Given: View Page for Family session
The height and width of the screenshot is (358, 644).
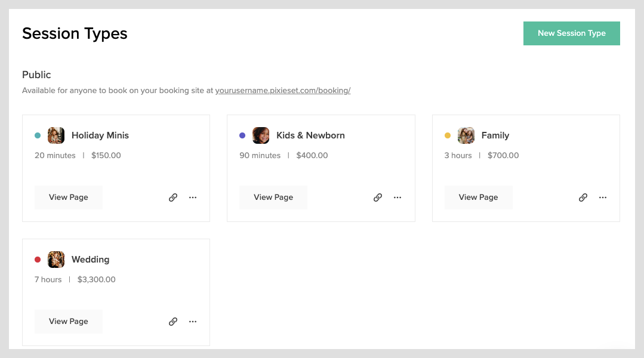Looking at the screenshot, I should (x=479, y=197).
